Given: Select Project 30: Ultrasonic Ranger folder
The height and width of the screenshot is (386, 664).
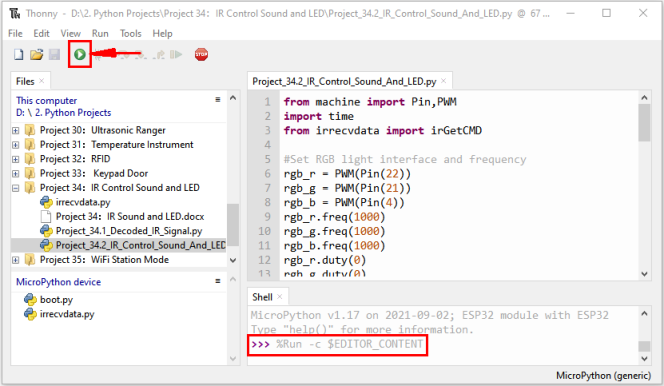Looking at the screenshot, I should [x=102, y=130].
